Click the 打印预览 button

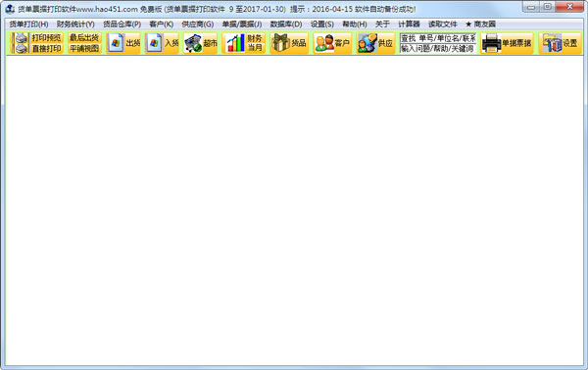tap(46, 38)
